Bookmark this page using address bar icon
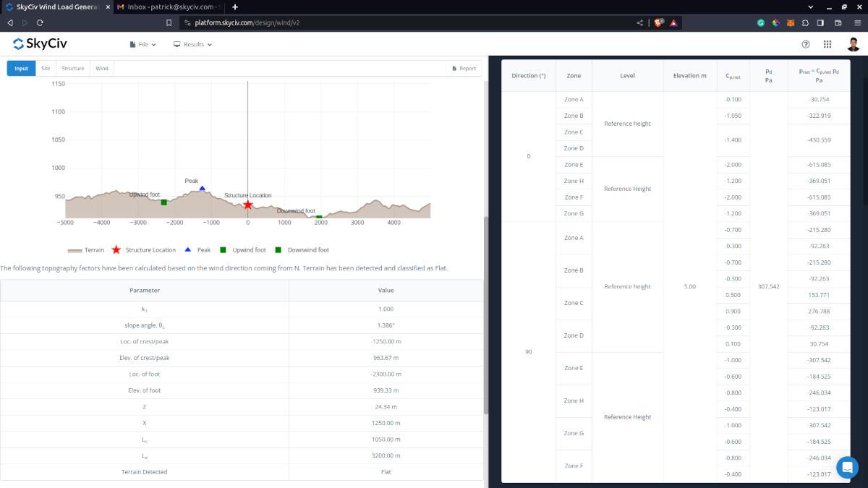 pos(169,22)
